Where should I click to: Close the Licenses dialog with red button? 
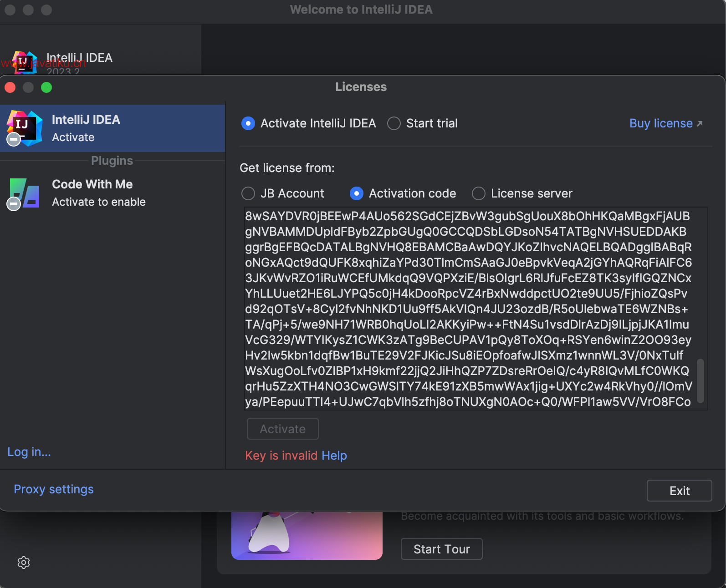(x=10, y=87)
